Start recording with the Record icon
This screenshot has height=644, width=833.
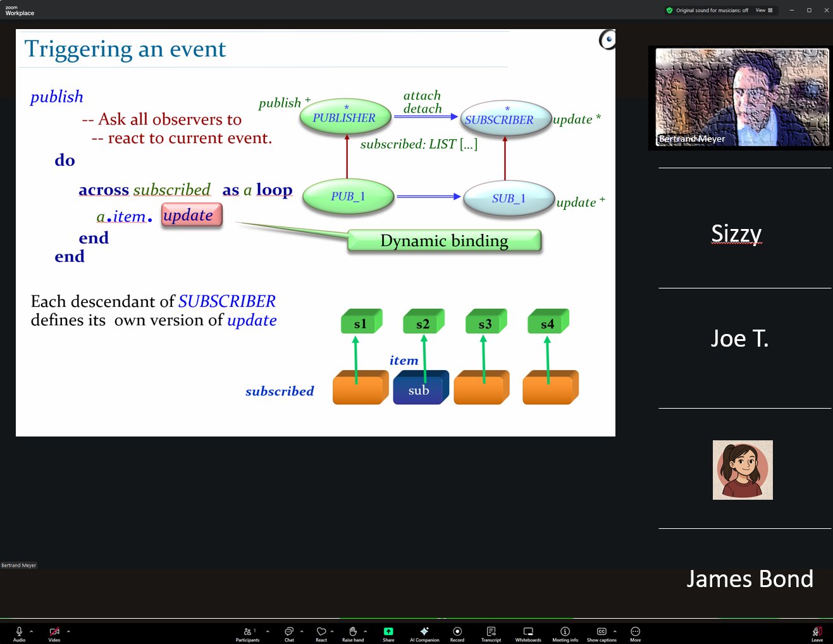point(457,633)
